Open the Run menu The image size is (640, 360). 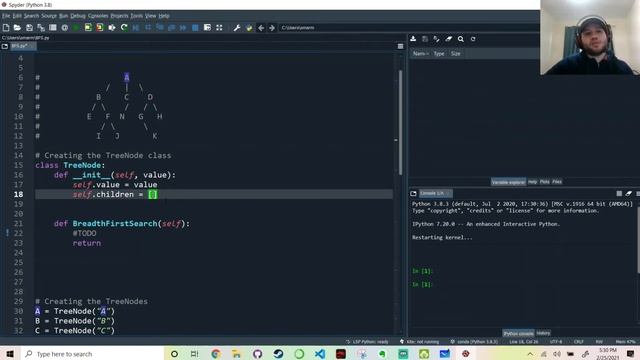[x=63, y=16]
